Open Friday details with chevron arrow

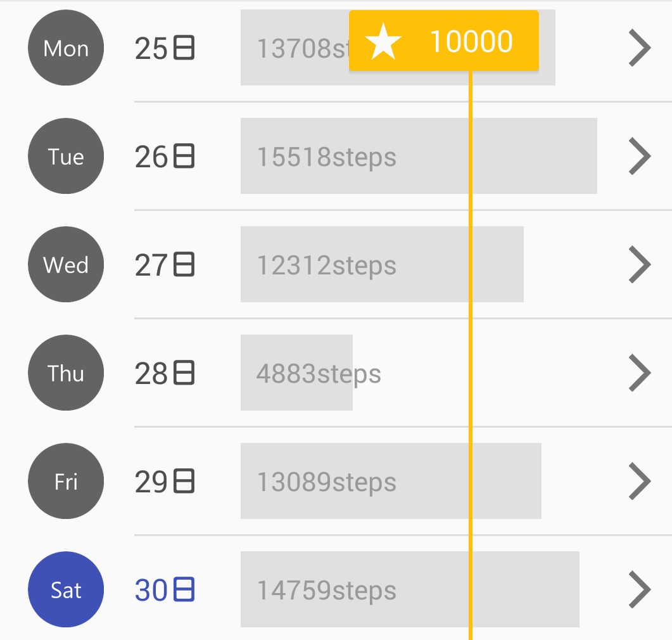click(640, 481)
